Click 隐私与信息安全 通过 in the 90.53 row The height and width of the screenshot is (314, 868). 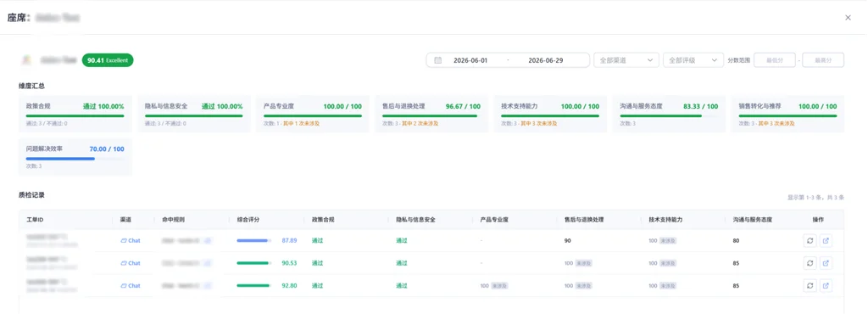tap(401, 263)
